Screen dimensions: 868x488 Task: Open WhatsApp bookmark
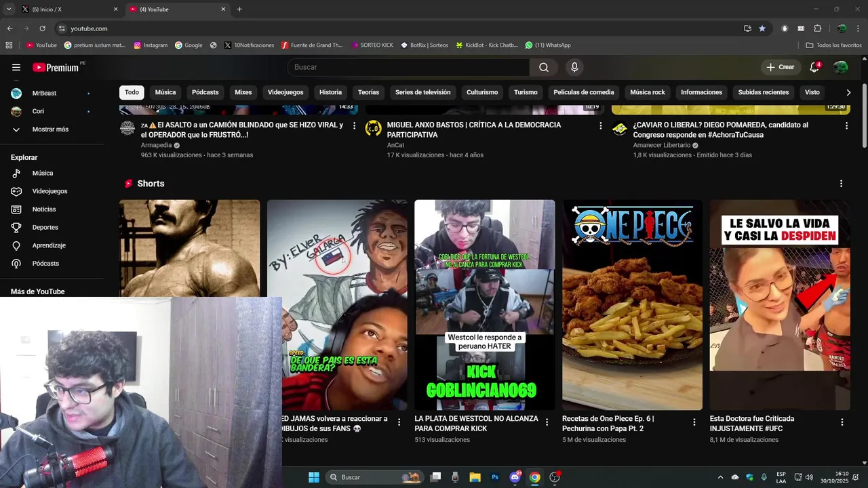pos(548,45)
